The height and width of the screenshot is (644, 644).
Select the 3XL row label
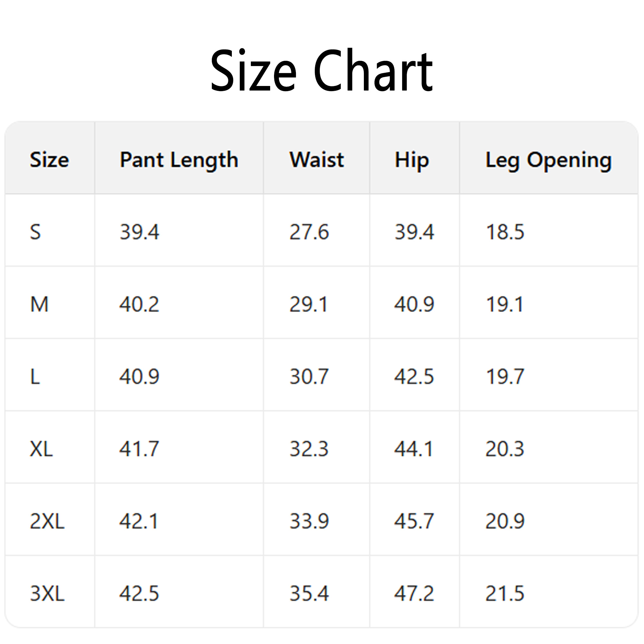tap(47, 594)
